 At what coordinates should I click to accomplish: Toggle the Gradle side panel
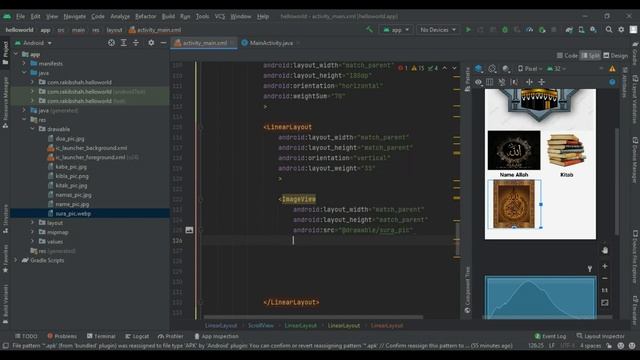click(635, 53)
